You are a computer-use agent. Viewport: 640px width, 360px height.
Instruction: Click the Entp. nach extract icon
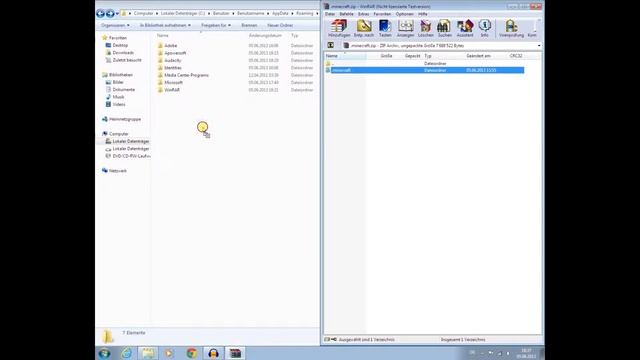pos(364,28)
